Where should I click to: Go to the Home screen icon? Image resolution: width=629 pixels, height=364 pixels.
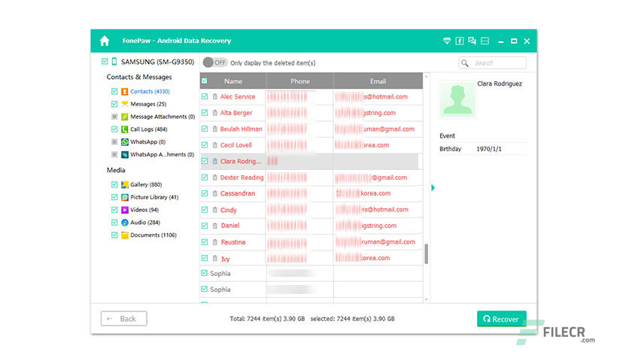(105, 41)
